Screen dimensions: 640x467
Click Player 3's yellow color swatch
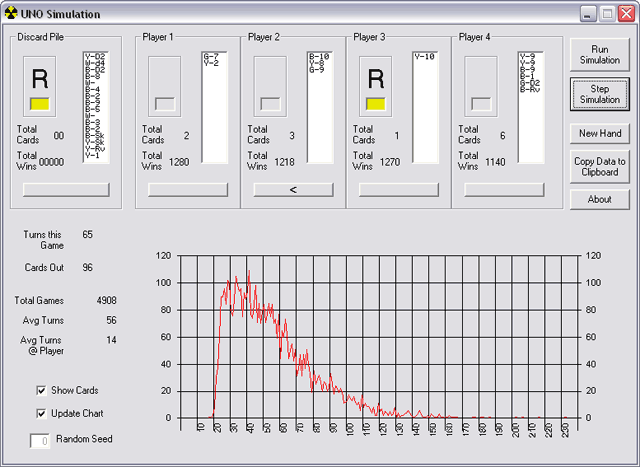coord(376,104)
